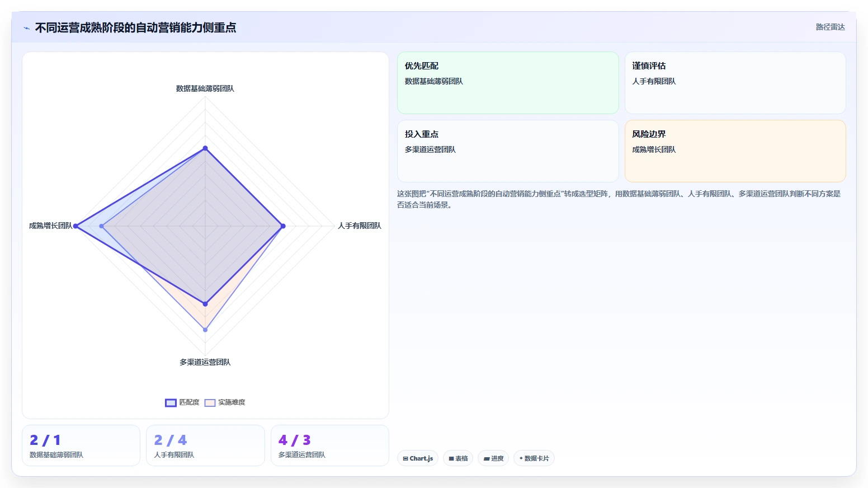This screenshot has height=488, width=868.
Task: Select the 风险边界 card
Action: click(735, 151)
